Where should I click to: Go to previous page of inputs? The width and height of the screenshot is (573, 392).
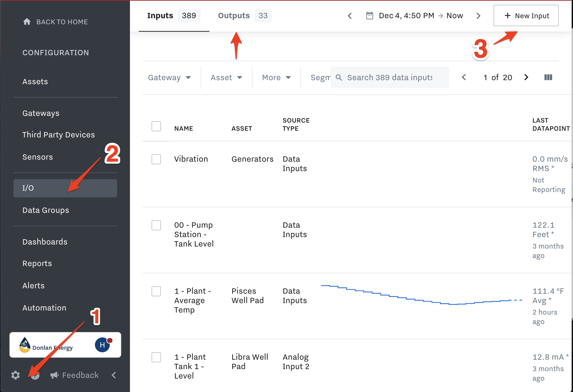tap(464, 77)
